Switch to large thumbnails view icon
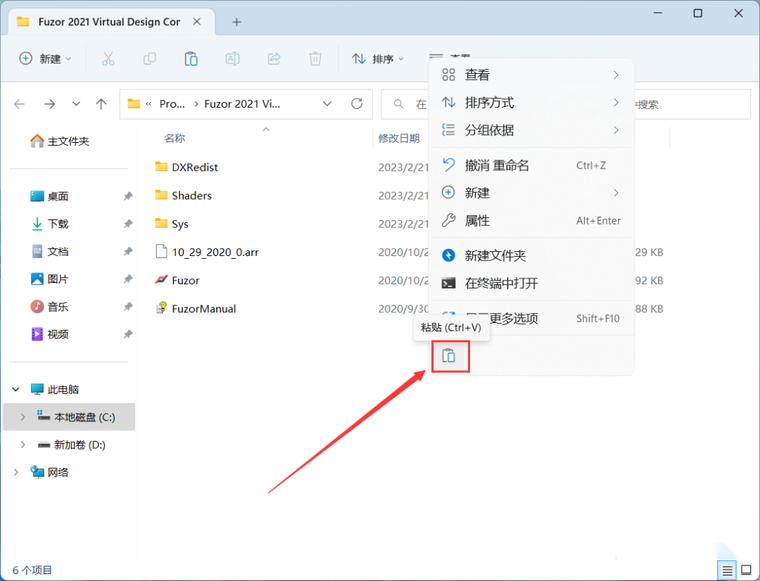760x581 pixels. click(746, 570)
